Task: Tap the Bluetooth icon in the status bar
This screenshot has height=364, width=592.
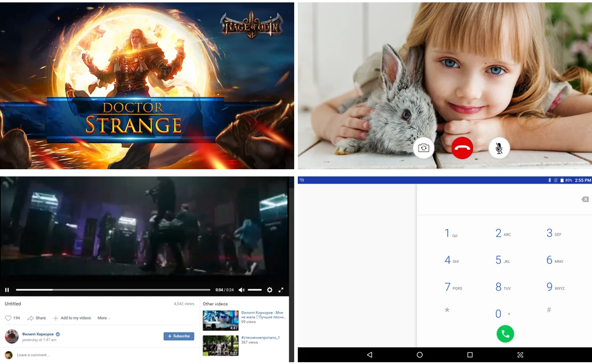Action: click(550, 181)
